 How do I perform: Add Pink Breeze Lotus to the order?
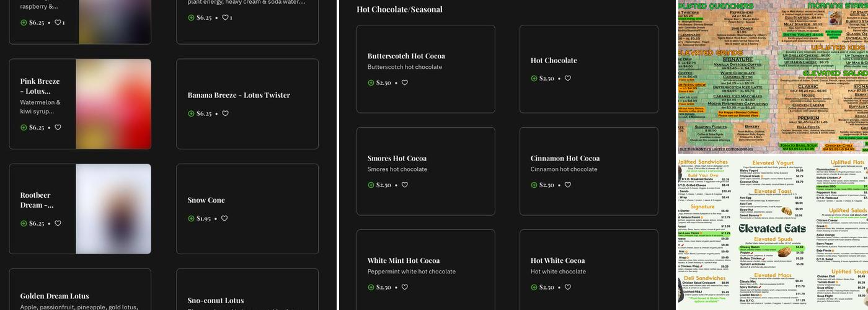tap(24, 128)
